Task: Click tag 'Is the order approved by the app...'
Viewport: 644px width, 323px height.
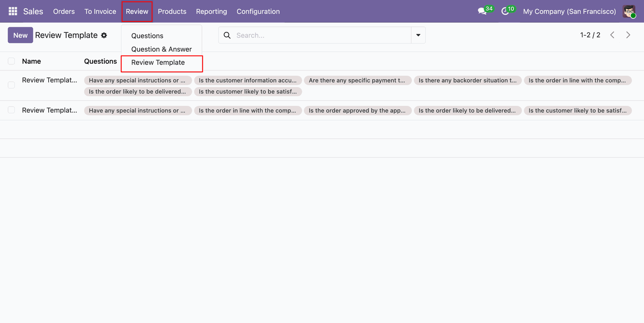Action: pos(358,111)
